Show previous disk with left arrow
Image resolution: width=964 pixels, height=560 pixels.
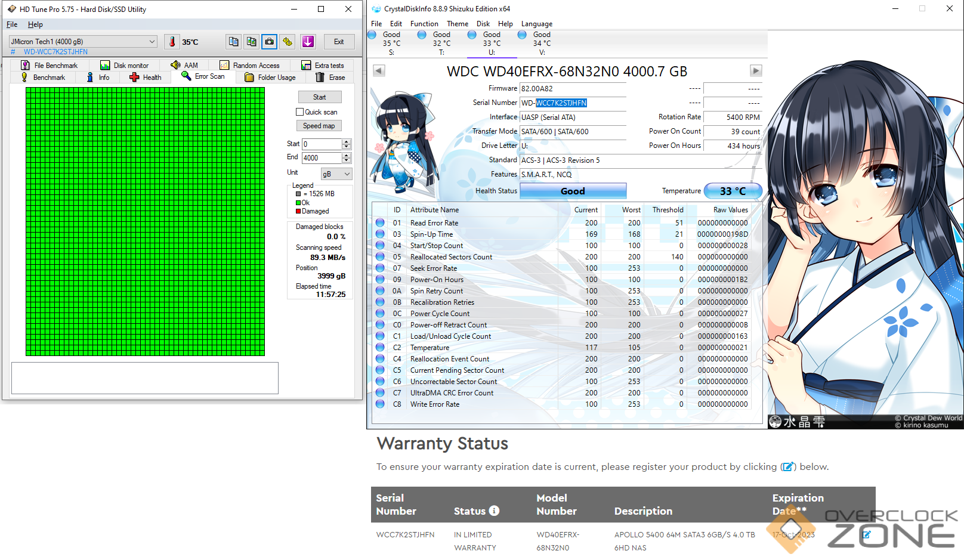tap(379, 71)
